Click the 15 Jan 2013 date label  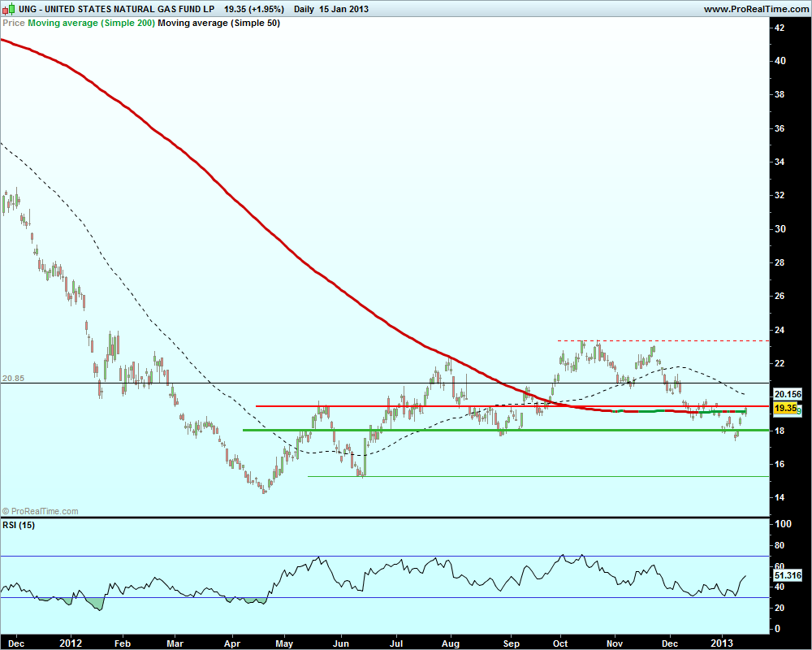point(343,9)
